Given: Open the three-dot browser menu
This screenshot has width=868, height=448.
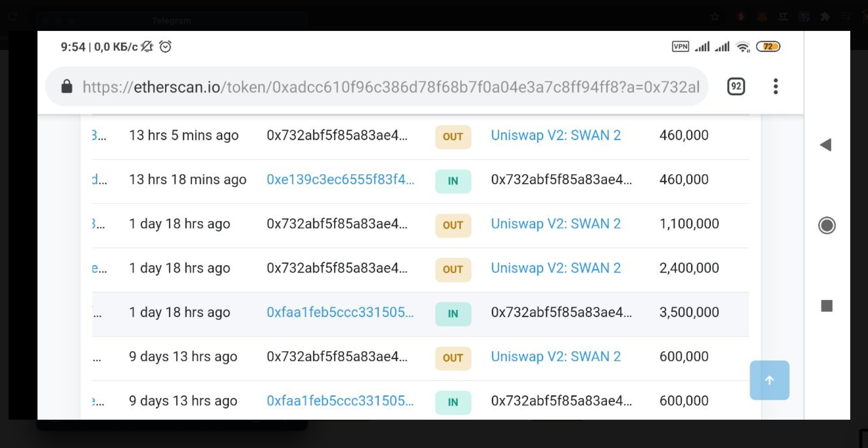Looking at the screenshot, I should point(775,87).
